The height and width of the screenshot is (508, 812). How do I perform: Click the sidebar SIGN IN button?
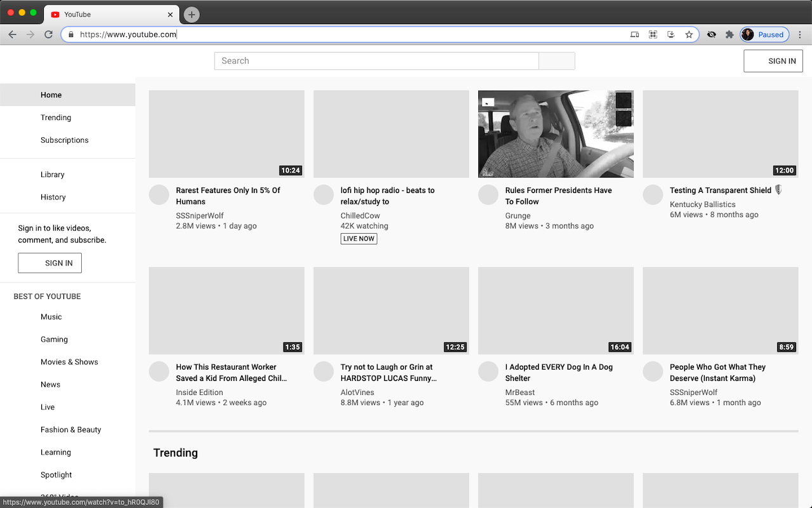click(x=49, y=263)
